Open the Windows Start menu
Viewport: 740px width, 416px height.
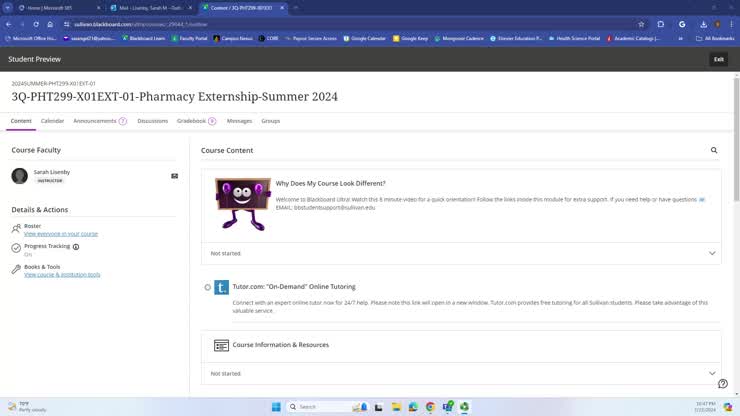coord(276,407)
